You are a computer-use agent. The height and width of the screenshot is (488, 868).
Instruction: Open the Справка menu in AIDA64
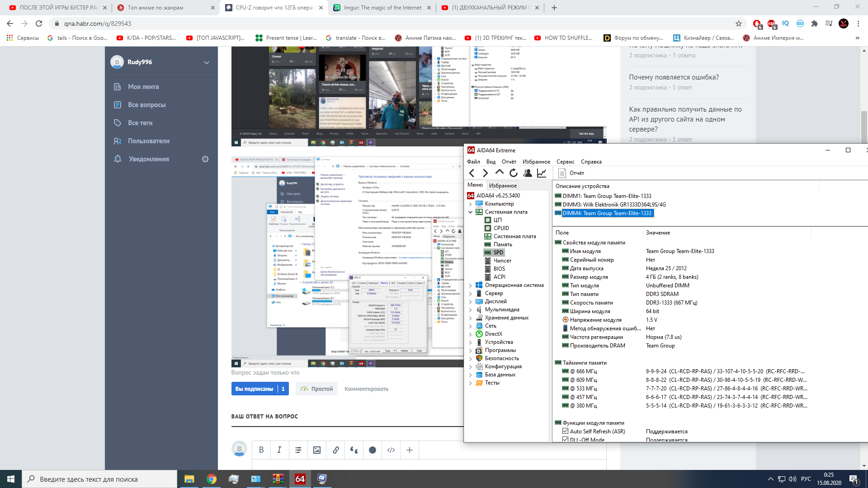(591, 162)
